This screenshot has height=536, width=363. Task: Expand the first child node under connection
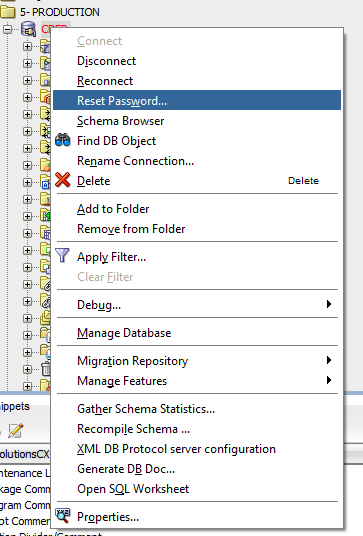pyautogui.click(x=27, y=46)
